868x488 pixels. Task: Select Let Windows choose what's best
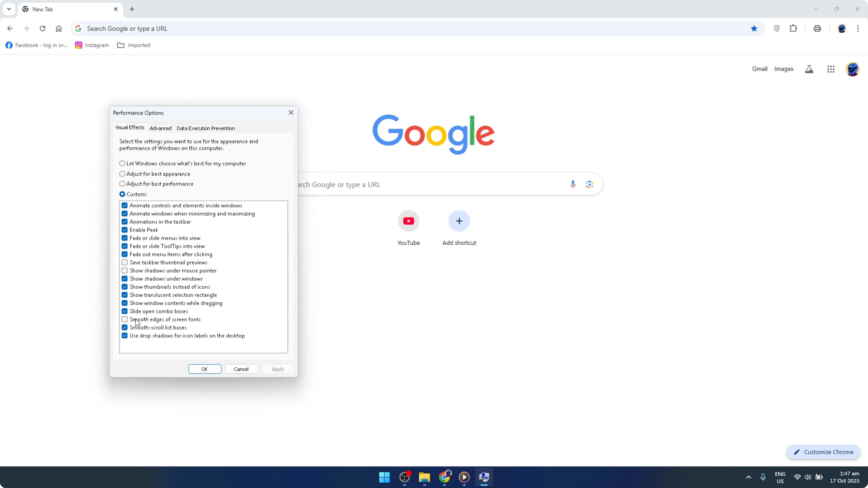pos(183,163)
